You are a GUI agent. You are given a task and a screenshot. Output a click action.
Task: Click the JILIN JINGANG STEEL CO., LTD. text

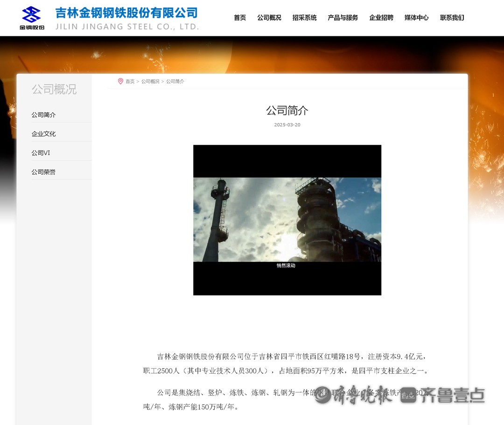(127, 27)
